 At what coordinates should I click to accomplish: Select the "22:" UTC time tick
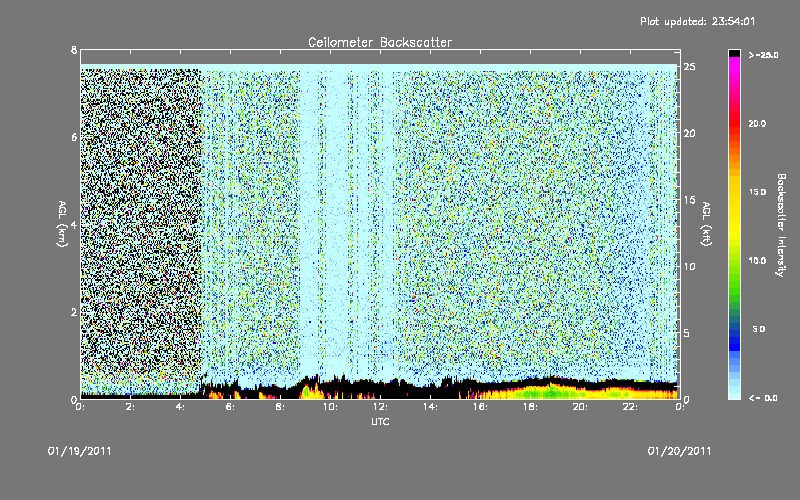pos(630,407)
